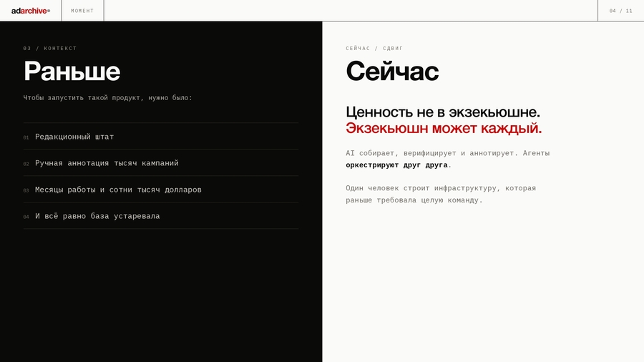This screenshot has width=644, height=362.
Task: Click the adarchive logo
Action: click(x=30, y=11)
